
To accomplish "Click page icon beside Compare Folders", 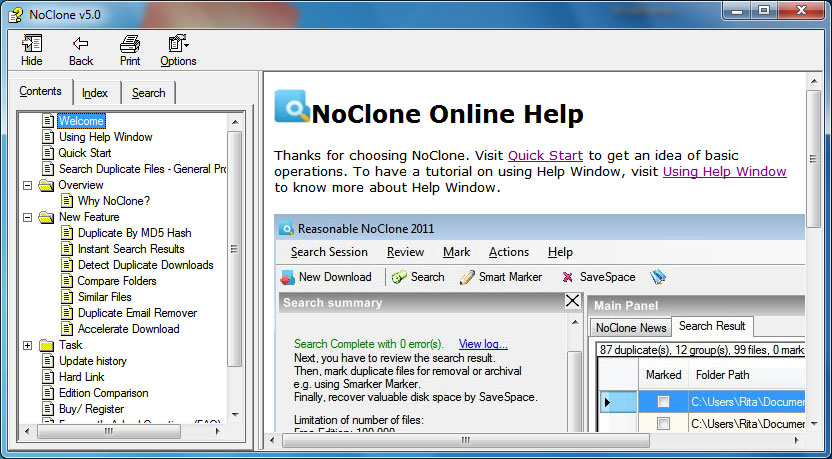I will [67, 281].
